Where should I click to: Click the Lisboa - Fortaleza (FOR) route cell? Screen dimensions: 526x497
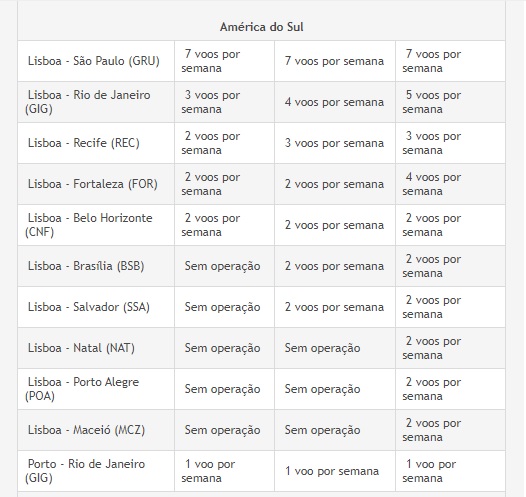[x=96, y=184]
